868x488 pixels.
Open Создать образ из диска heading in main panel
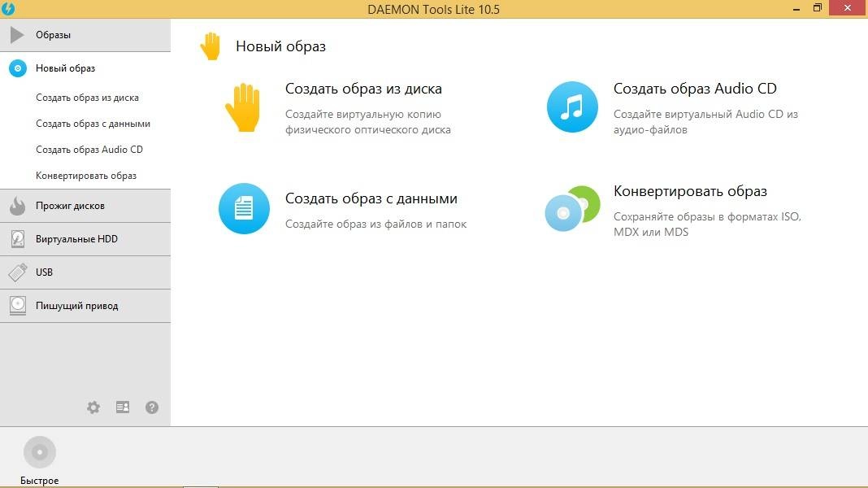point(363,89)
